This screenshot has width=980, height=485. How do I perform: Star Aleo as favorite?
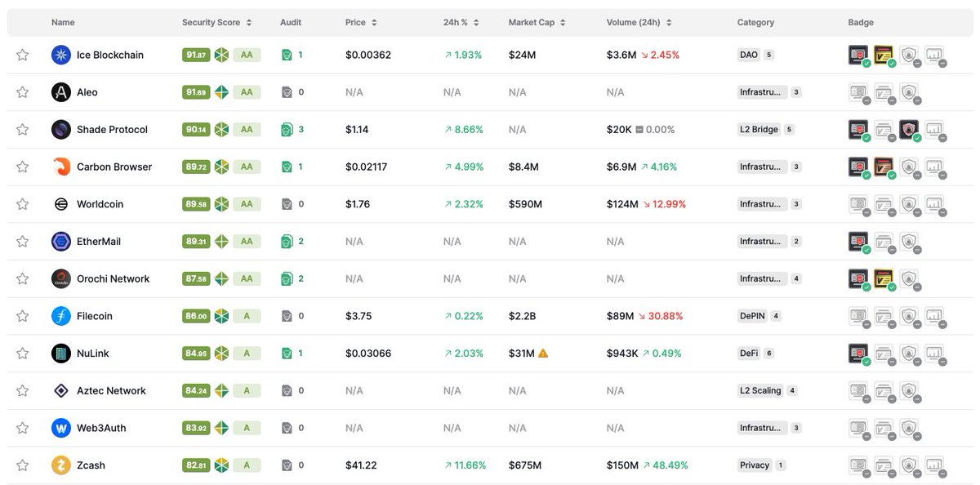(23, 92)
